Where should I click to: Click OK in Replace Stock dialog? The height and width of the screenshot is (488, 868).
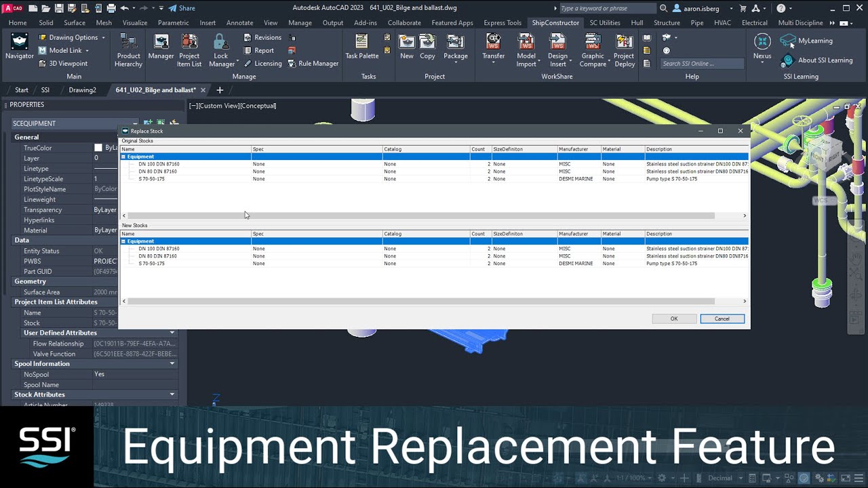tap(674, 319)
